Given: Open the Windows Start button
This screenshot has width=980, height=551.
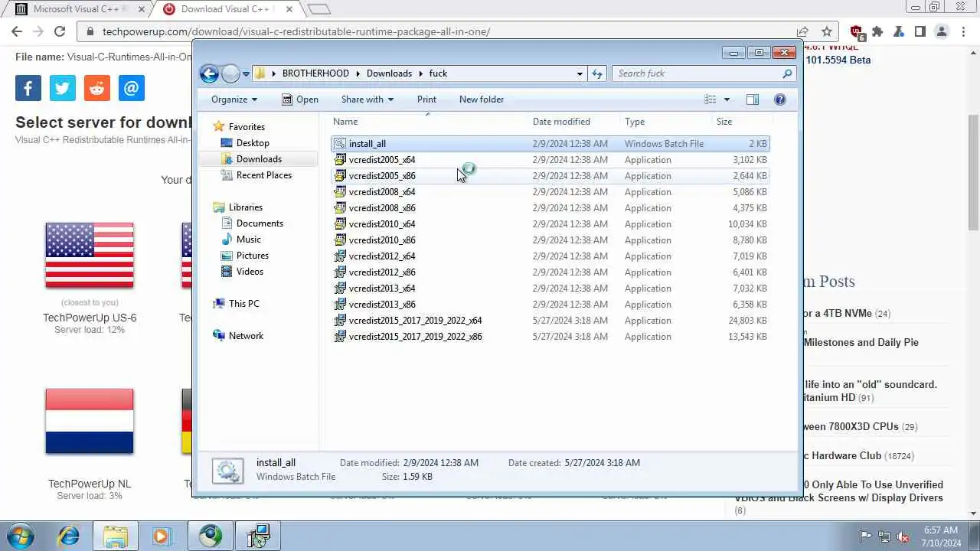Looking at the screenshot, I should [x=21, y=536].
